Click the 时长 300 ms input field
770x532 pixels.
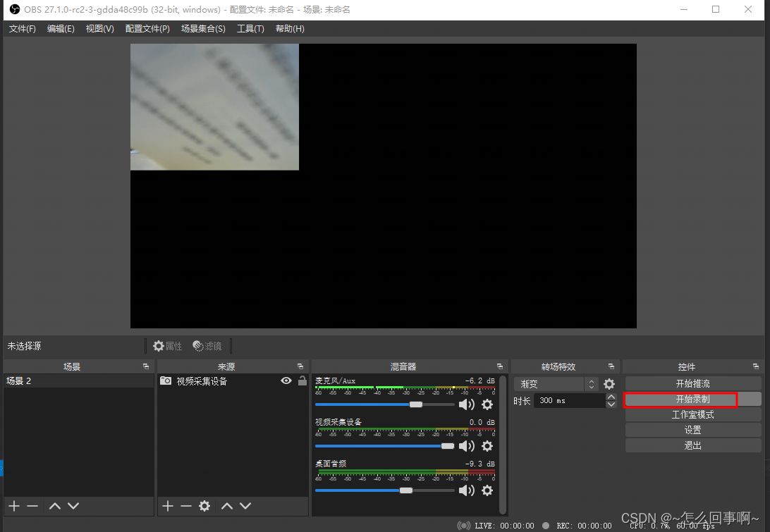coord(570,400)
